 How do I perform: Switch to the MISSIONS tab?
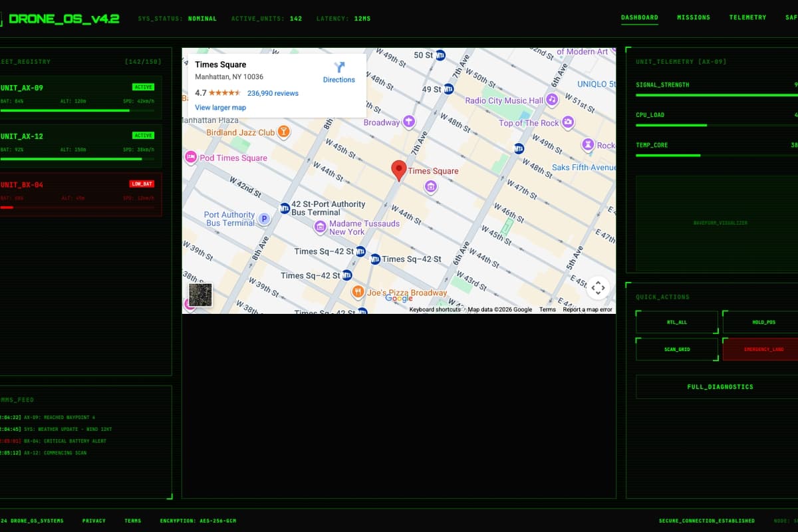[694, 17]
